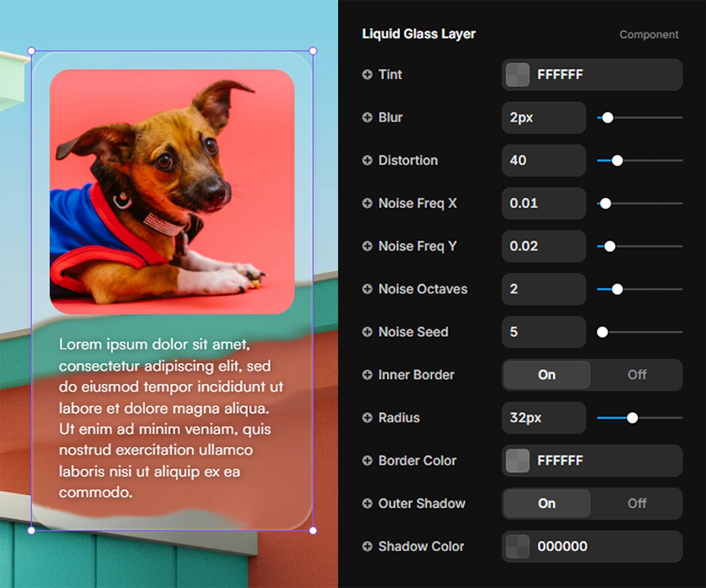Click the plus icon beside Distortion
This screenshot has width=706, height=588.
point(367,160)
